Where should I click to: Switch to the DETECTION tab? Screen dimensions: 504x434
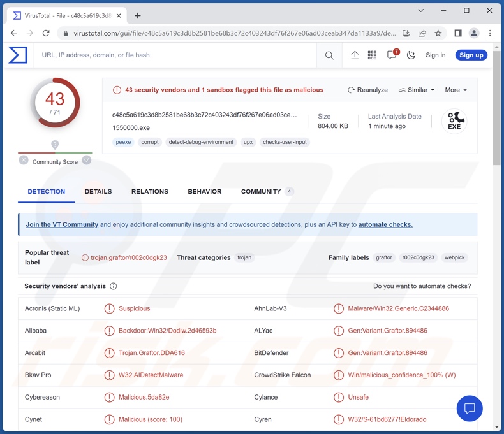pos(47,192)
